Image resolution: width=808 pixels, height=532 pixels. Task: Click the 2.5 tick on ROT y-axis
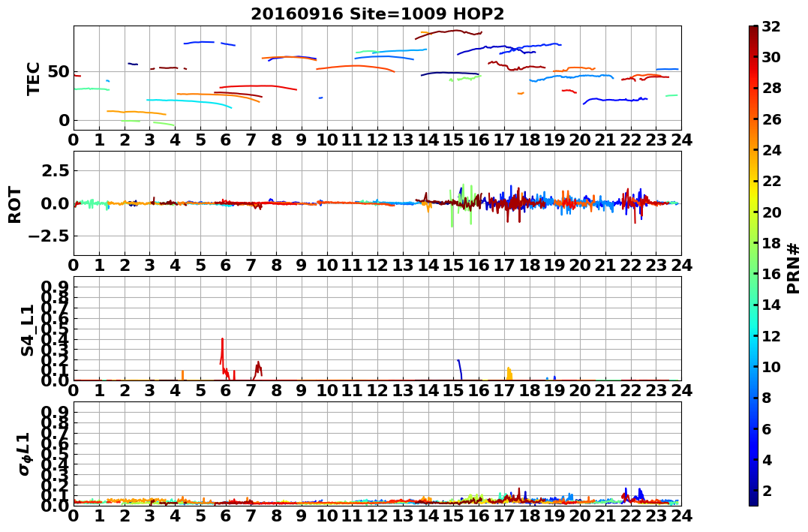[x=55, y=170]
